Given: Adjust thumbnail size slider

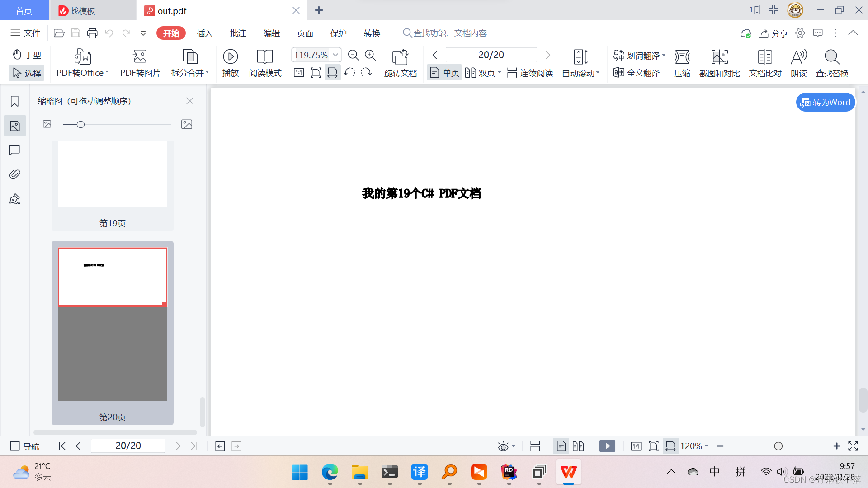Looking at the screenshot, I should pyautogui.click(x=80, y=124).
